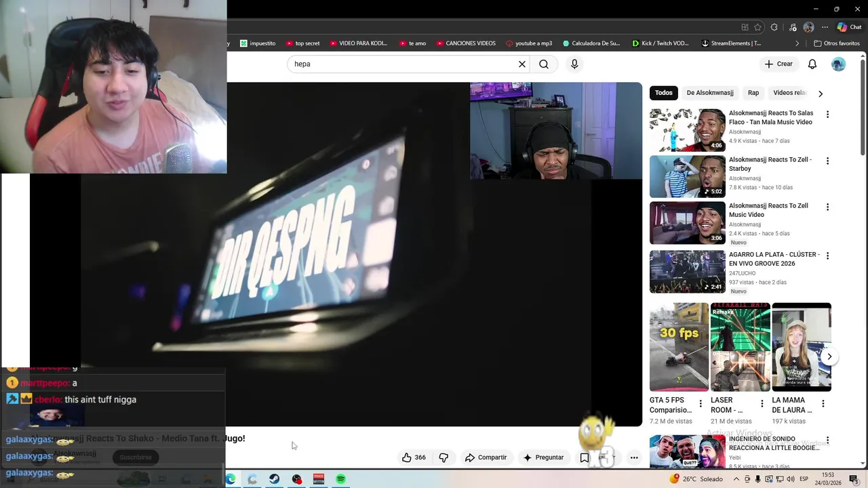The image size is (868, 488).
Task: Select the De Alsoknwnasjj filter chip
Action: [710, 93]
